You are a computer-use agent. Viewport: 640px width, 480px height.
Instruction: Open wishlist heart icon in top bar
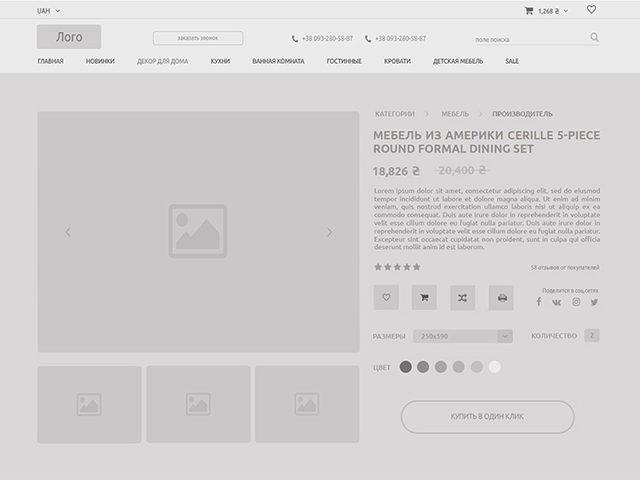[591, 9]
